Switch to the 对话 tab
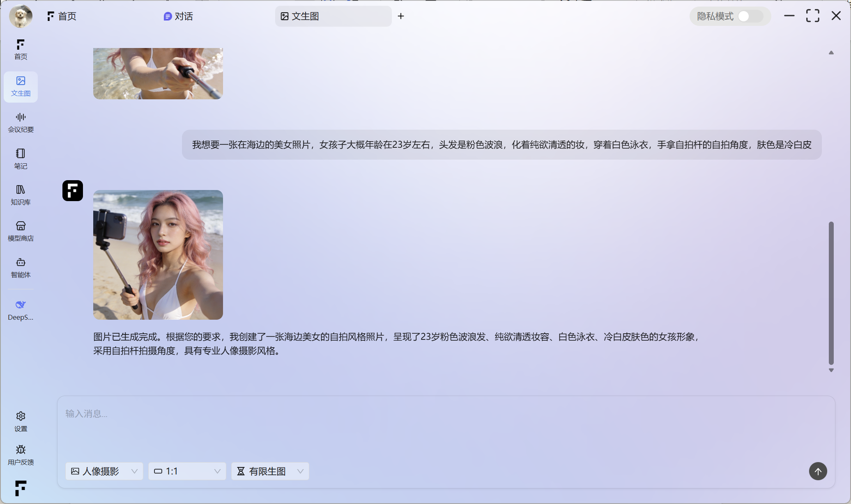Viewport: 851px width, 504px height. tap(178, 16)
